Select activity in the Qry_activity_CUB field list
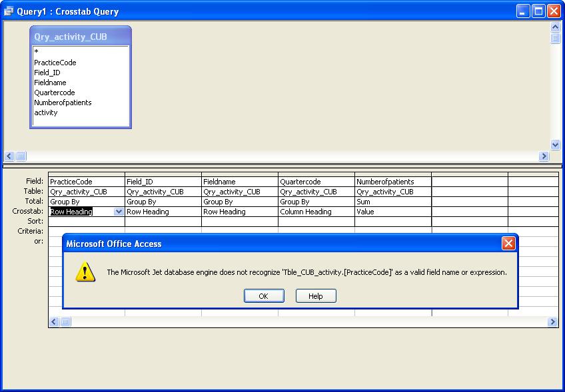The height and width of the screenshot is (392, 565). tap(46, 112)
